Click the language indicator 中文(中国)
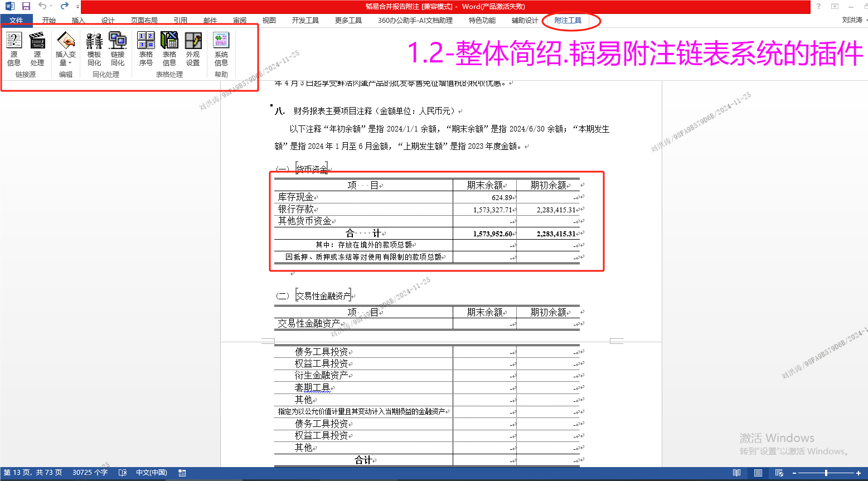Viewport: 868px width, 481px height. 152,473
